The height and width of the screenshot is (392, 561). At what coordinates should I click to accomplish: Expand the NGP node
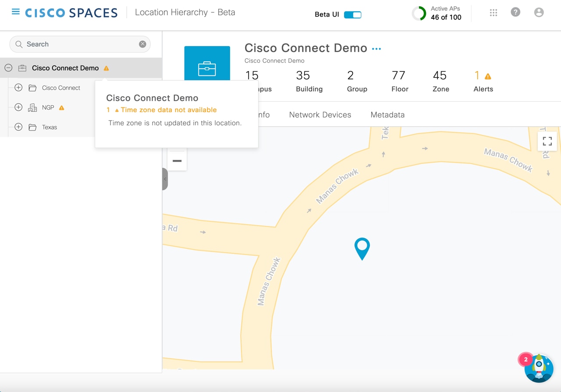[x=18, y=107]
